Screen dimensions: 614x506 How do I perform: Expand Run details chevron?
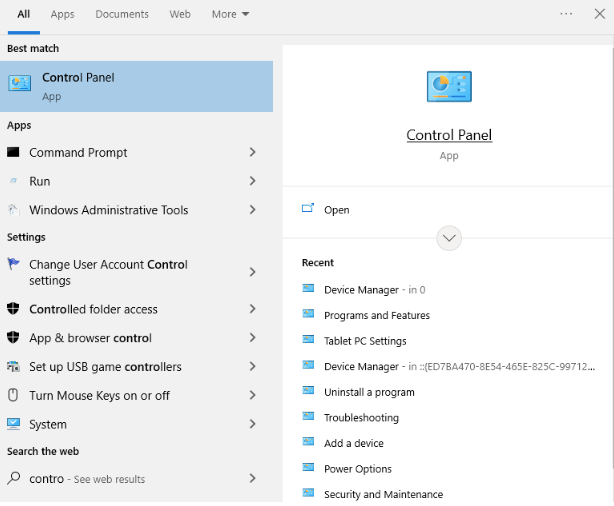pyautogui.click(x=253, y=181)
